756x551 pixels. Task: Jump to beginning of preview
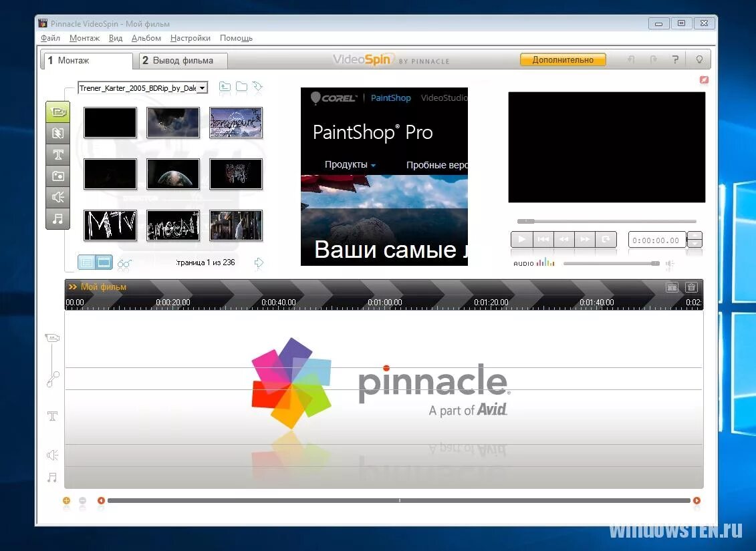[543, 239]
